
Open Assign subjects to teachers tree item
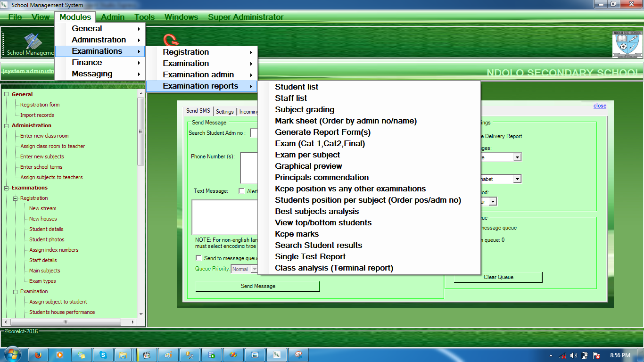pyautogui.click(x=51, y=177)
